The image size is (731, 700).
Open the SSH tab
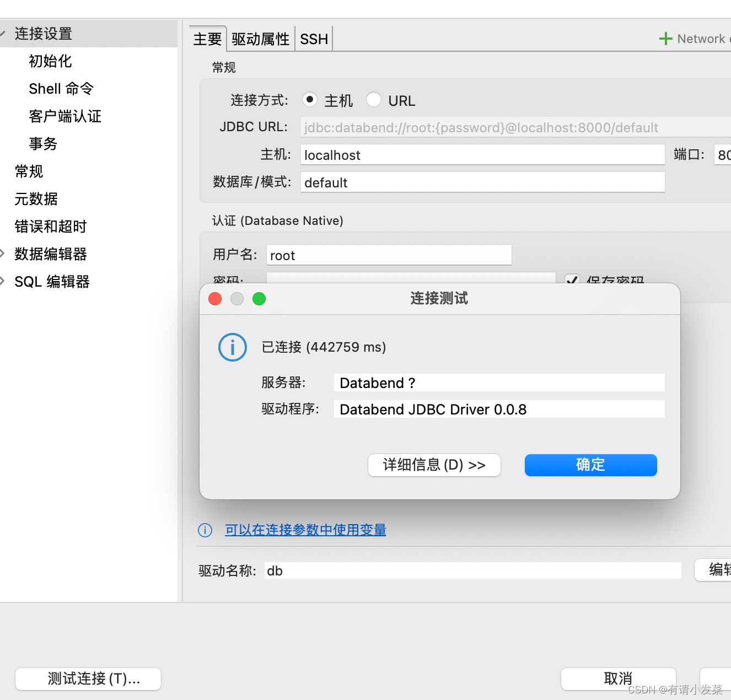(x=313, y=39)
